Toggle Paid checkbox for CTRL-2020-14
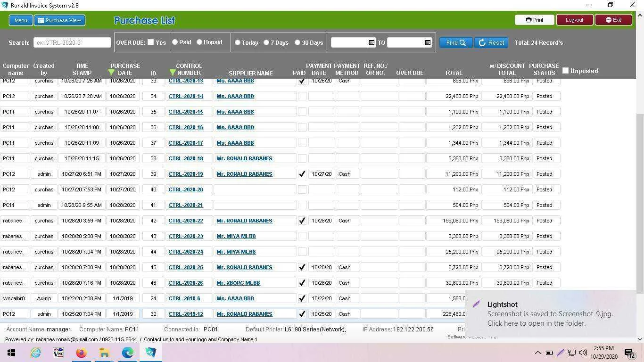 tap(302, 96)
